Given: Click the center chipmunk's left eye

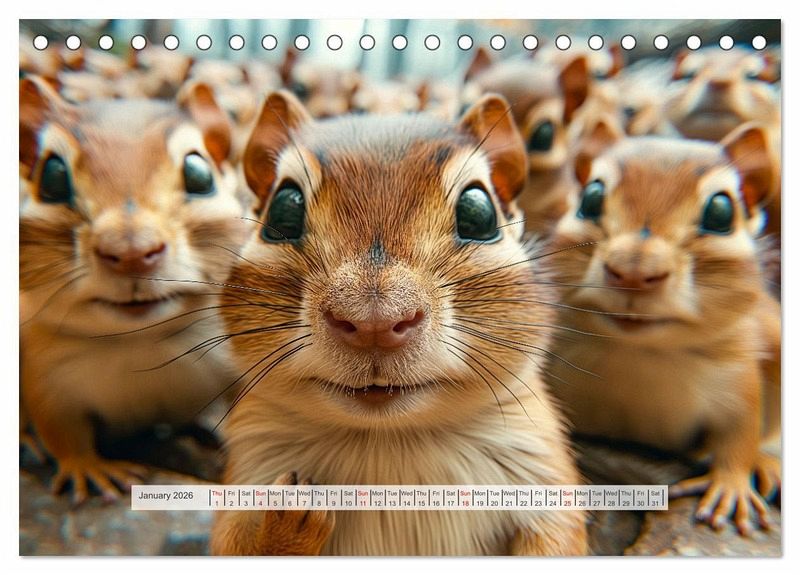Looking at the screenshot, I should click(x=285, y=213).
